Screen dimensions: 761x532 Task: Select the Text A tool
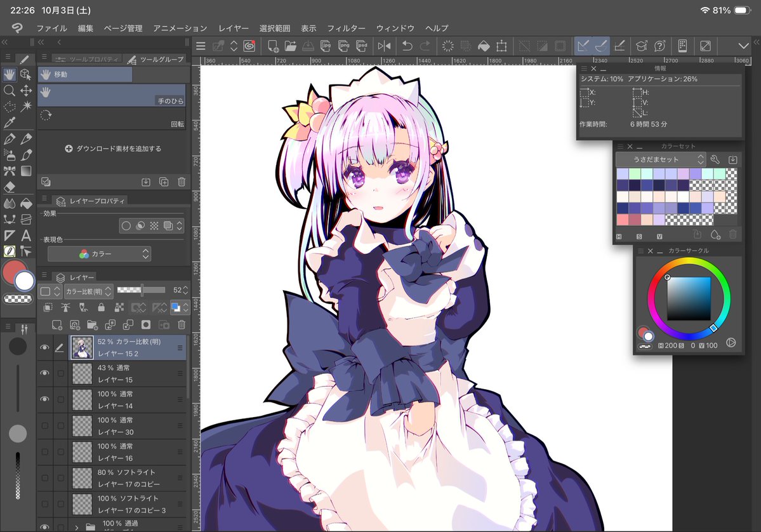tap(26, 236)
